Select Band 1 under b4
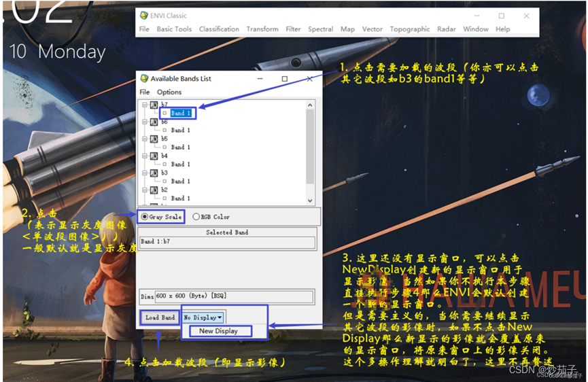Image resolution: width=588 pixels, height=382 pixels. coord(181,164)
